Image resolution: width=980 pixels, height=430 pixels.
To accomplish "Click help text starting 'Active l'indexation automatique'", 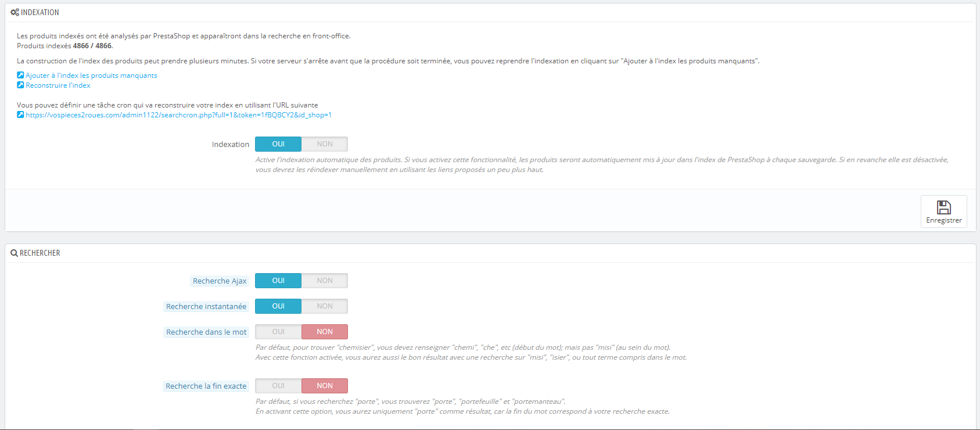I will coord(602,164).
